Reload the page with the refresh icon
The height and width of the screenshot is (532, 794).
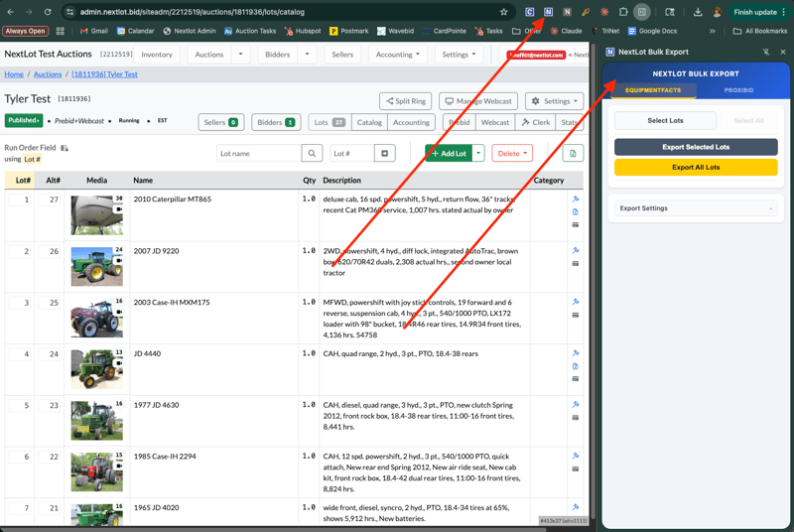tap(47, 12)
